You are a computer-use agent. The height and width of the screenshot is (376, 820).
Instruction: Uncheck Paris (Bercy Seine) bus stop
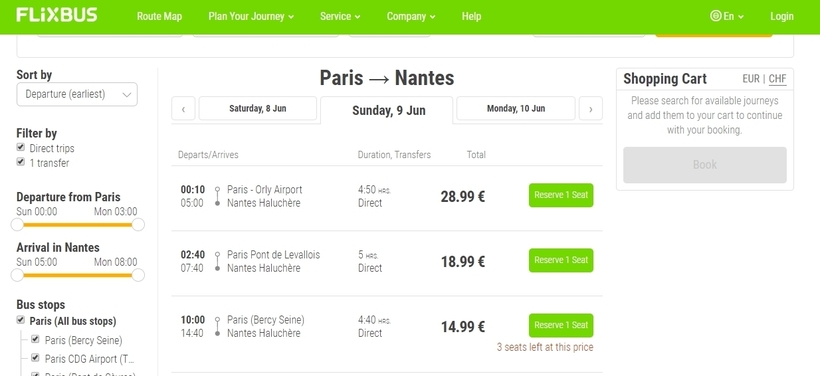coord(35,339)
